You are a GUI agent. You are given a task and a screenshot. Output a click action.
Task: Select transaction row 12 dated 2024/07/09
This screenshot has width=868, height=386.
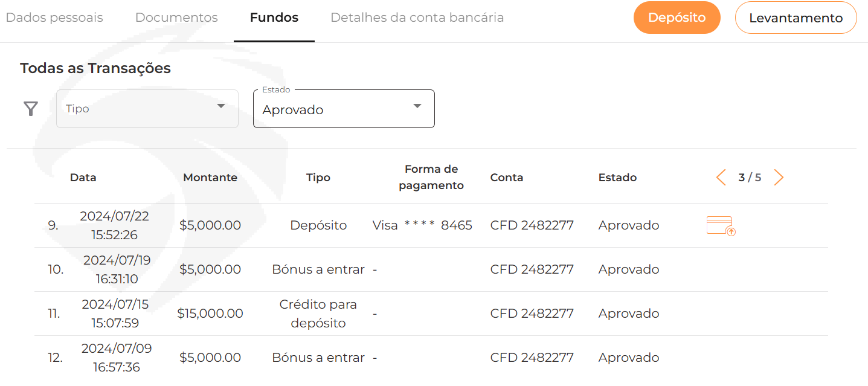point(431,358)
